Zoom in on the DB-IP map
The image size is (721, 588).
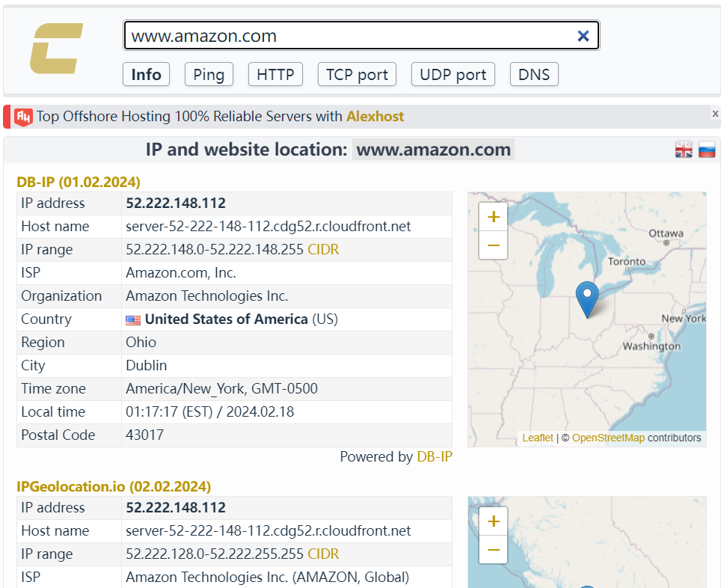pos(494,217)
